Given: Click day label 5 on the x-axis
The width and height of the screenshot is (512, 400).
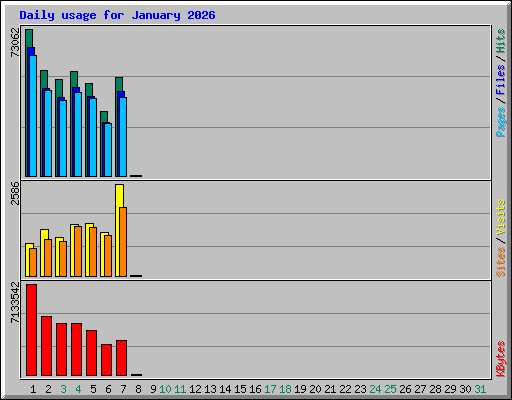Looking at the screenshot, I should tap(93, 389).
